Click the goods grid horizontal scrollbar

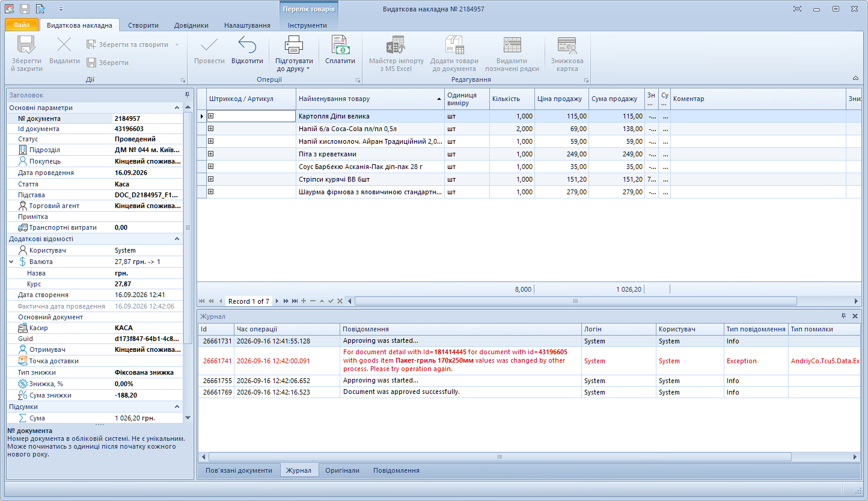coord(575,301)
